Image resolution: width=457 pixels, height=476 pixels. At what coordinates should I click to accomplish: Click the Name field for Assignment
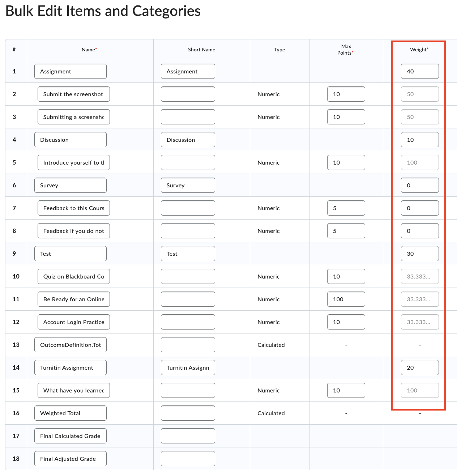70,71
